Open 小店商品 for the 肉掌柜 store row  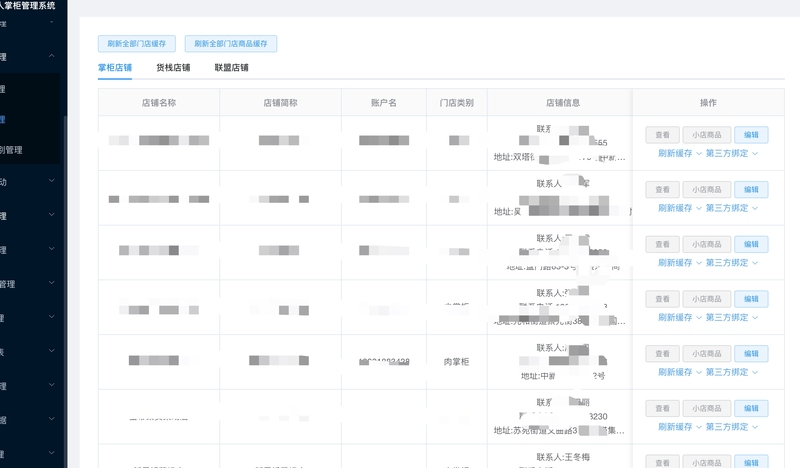point(706,353)
